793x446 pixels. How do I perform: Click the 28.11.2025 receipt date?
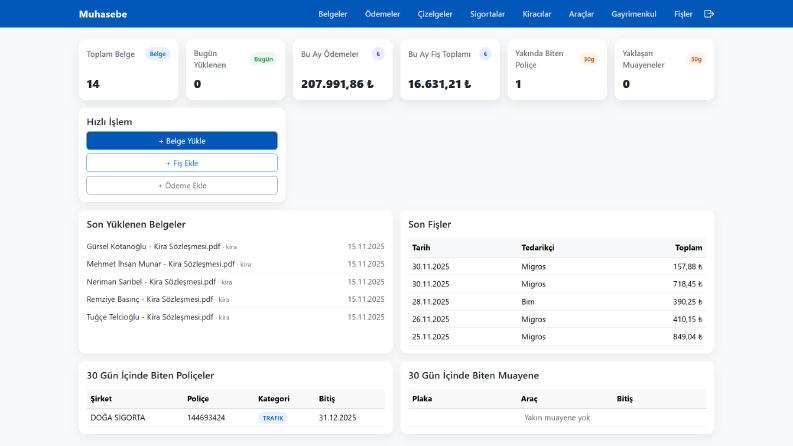coord(430,302)
